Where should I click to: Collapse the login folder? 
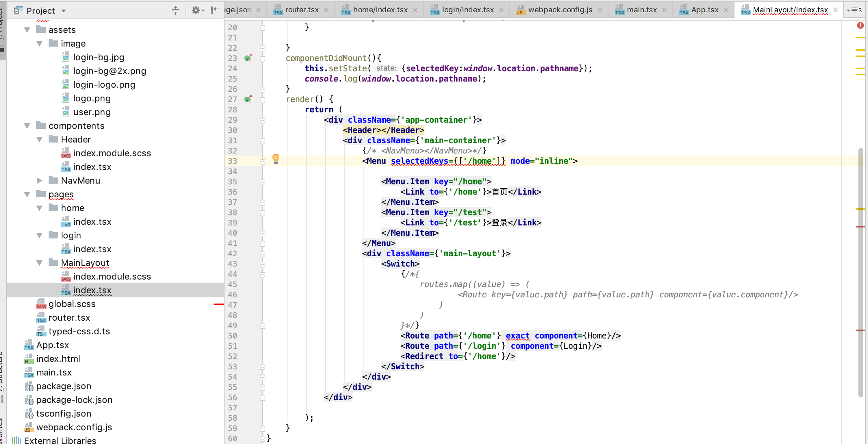point(39,236)
